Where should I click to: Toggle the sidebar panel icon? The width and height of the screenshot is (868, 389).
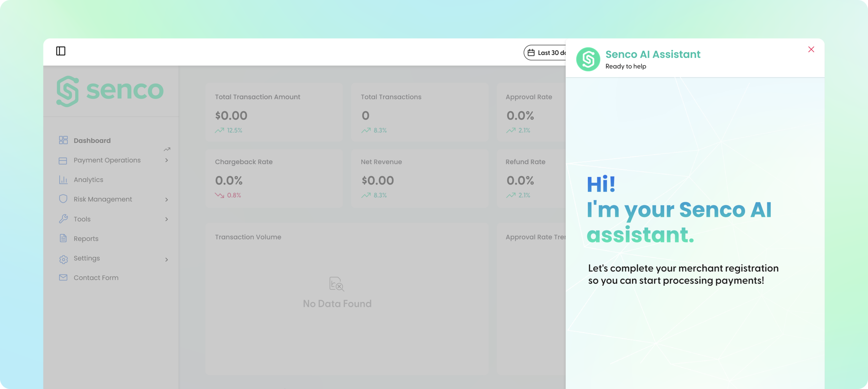[61, 51]
